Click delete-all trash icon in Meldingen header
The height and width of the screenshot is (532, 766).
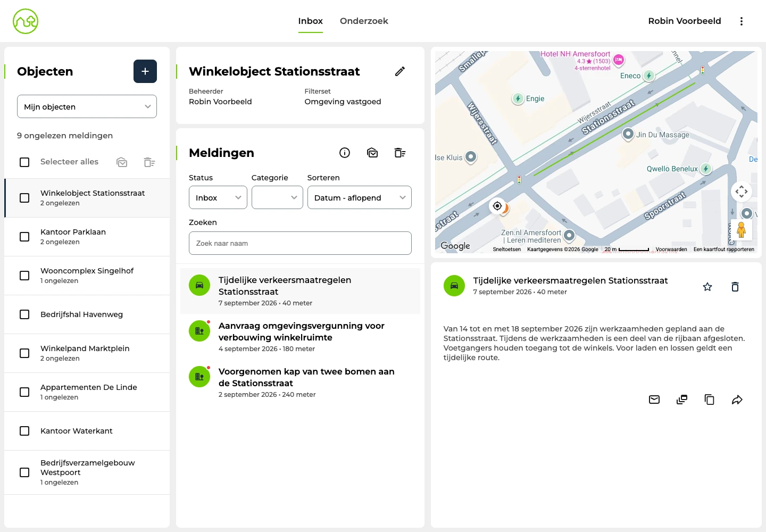[x=400, y=153]
